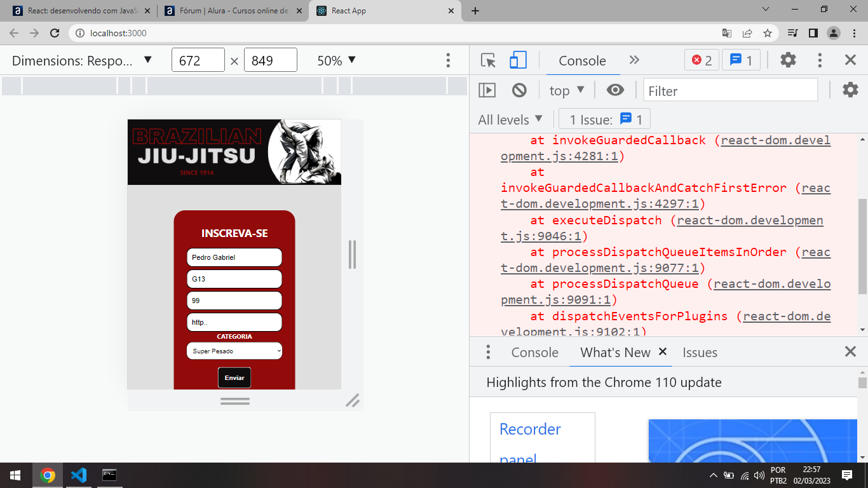Click the name field containing Pedro Gabriel
This screenshot has width=868, height=488.
[x=234, y=257]
